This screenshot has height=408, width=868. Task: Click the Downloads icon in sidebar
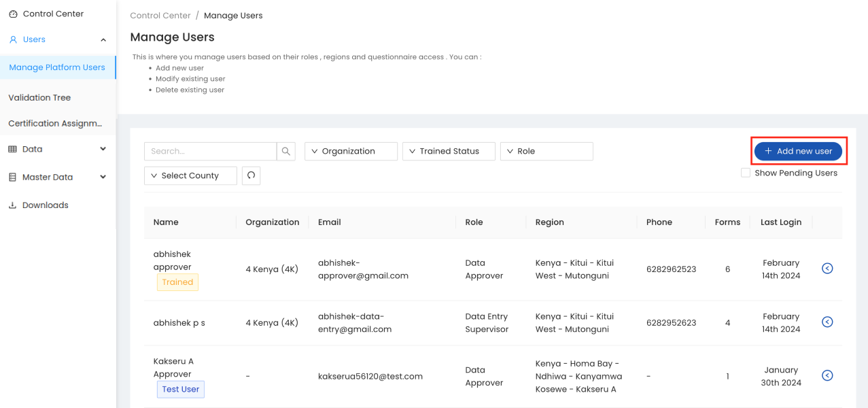pos(12,205)
